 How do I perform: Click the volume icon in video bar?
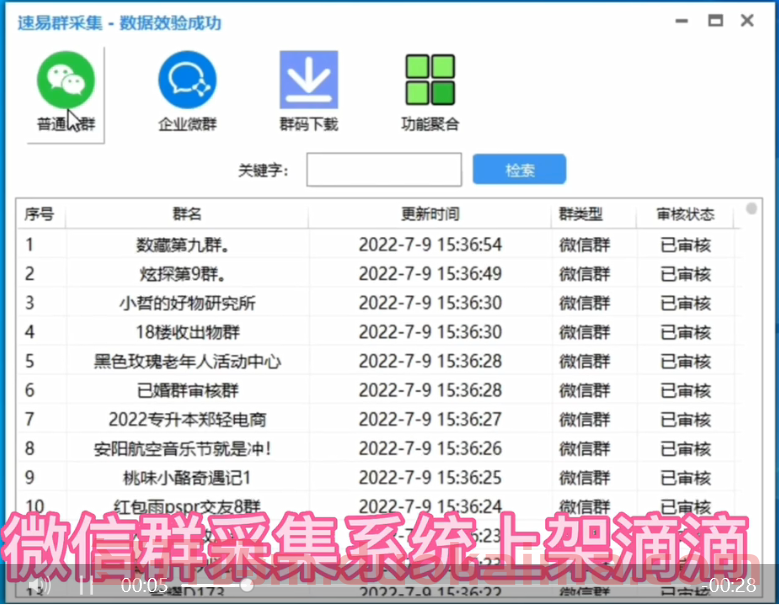tap(39, 586)
